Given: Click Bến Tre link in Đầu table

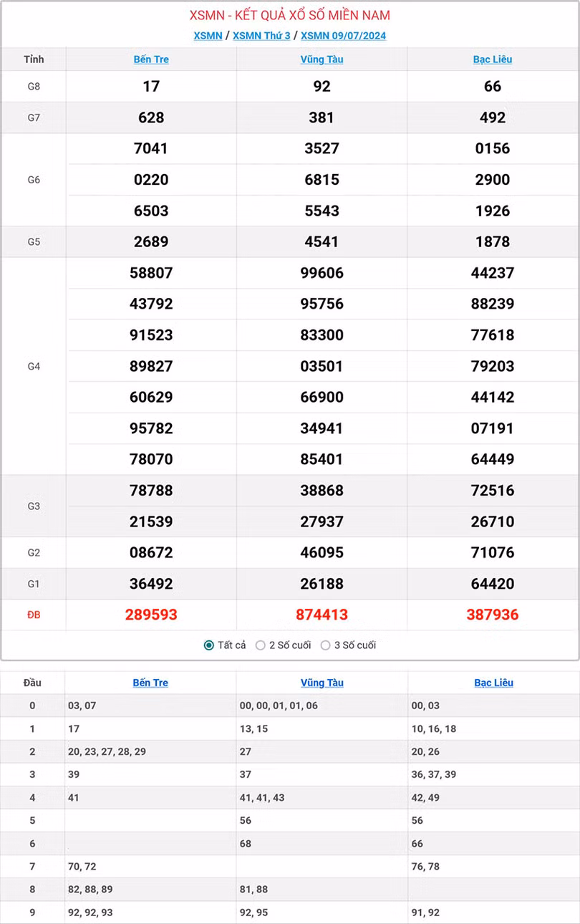Looking at the screenshot, I should pyautogui.click(x=150, y=683).
